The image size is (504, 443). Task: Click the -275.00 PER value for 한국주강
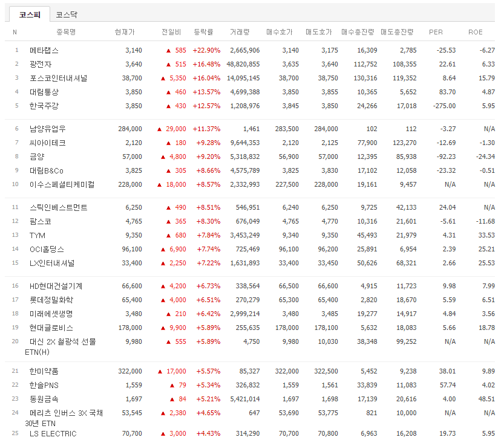tap(444, 106)
